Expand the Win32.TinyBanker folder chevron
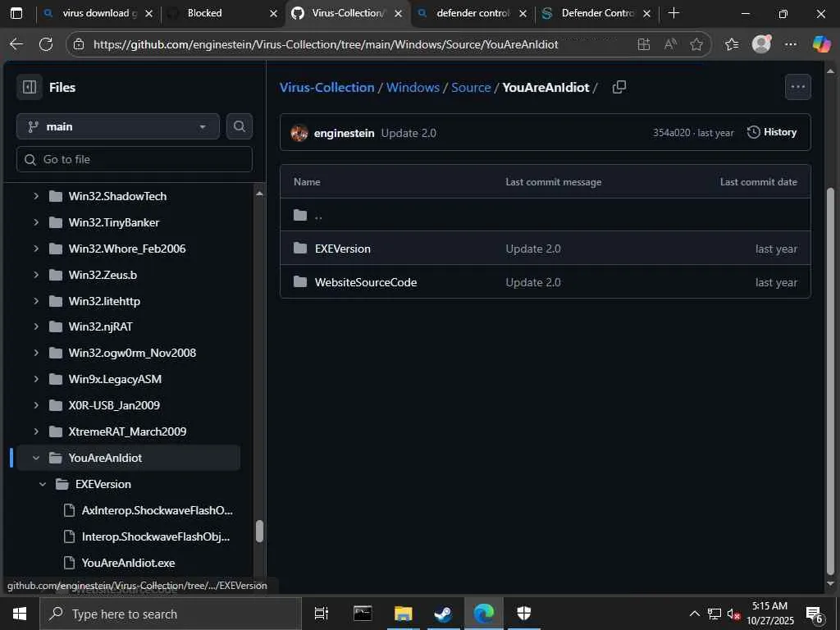This screenshot has height=630, width=840. (36, 222)
